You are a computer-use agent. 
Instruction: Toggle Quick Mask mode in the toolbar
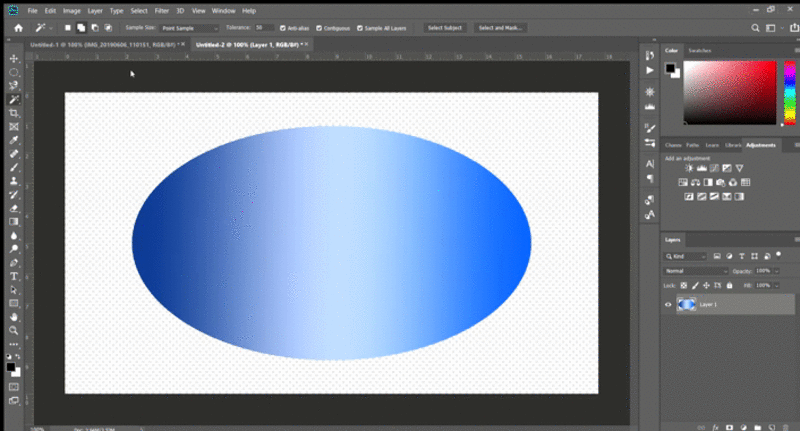pos(14,387)
